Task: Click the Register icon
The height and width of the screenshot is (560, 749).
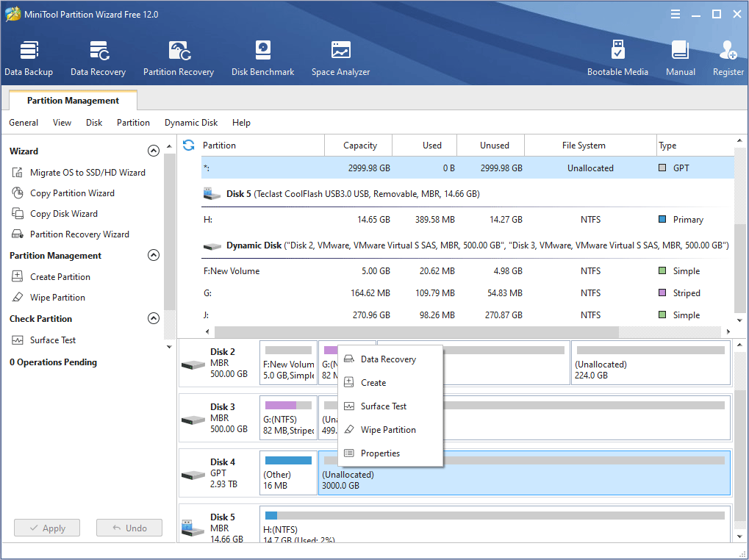Action: tap(728, 58)
